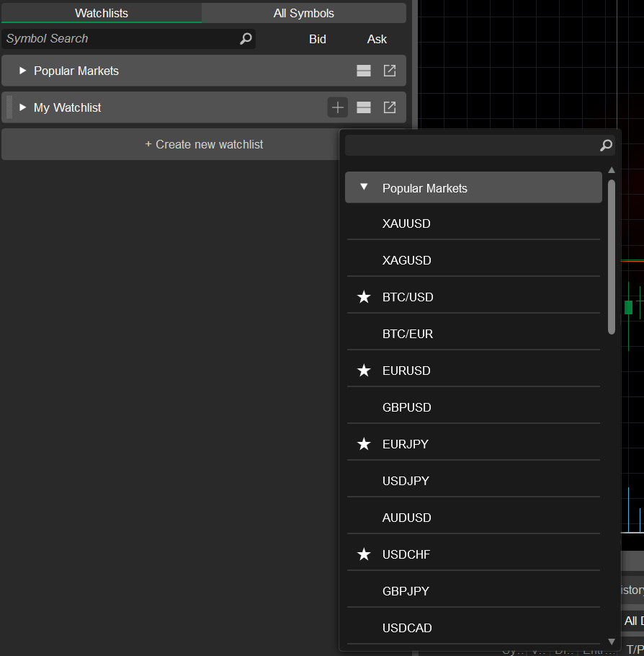The image size is (644, 656).
Task: Collapse Popular Markets group in symbol dropdown
Action: pyautogui.click(x=364, y=187)
